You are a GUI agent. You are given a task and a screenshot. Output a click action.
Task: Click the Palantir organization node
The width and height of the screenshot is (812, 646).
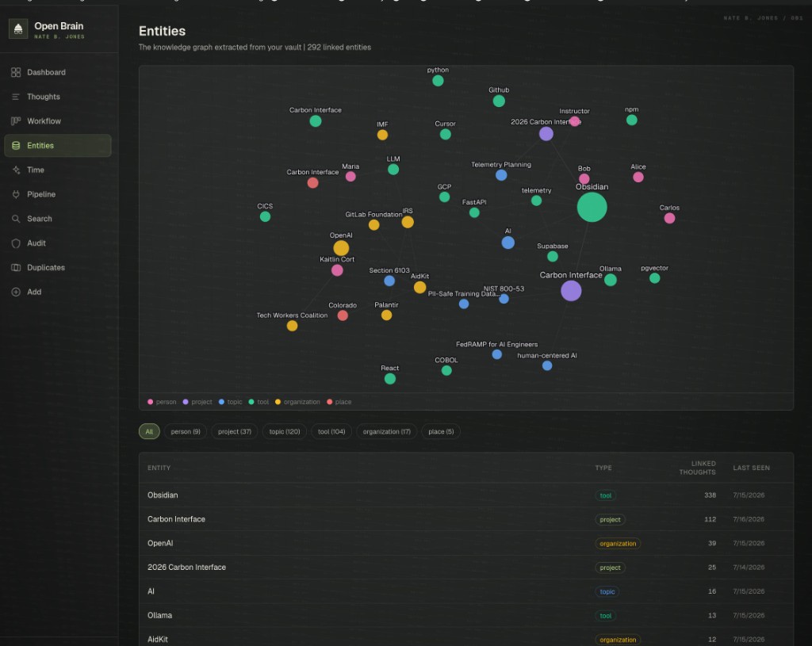coord(386,315)
